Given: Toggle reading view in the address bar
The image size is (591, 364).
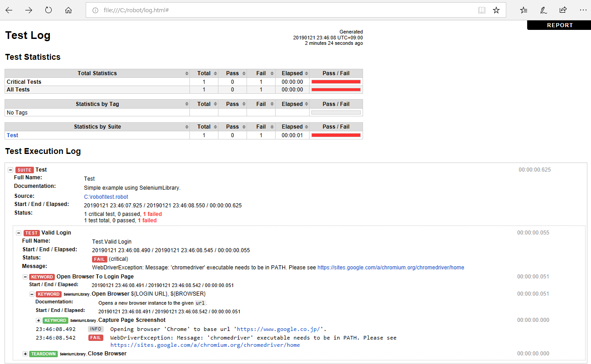Looking at the screenshot, I should tap(481, 10).
